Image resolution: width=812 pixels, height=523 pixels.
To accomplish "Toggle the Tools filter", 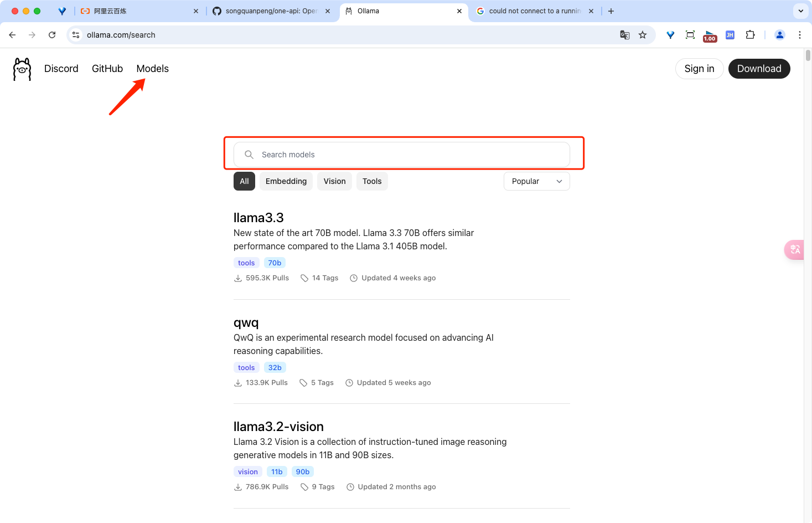I will pos(372,181).
